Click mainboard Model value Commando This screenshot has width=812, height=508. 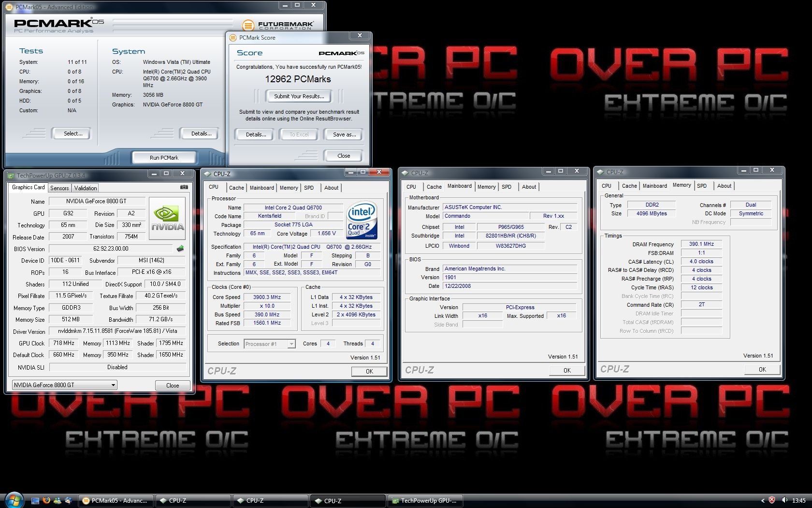485,216
